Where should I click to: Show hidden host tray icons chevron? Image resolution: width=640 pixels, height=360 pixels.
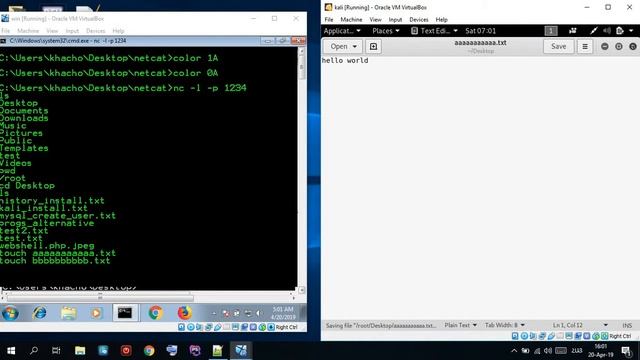514,351
